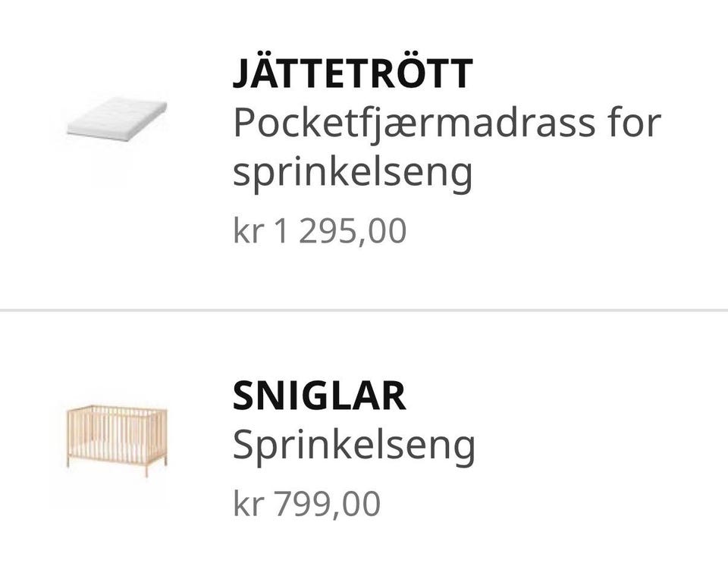
Task: Click the kr 1 295,00 price
Action: [319, 231]
